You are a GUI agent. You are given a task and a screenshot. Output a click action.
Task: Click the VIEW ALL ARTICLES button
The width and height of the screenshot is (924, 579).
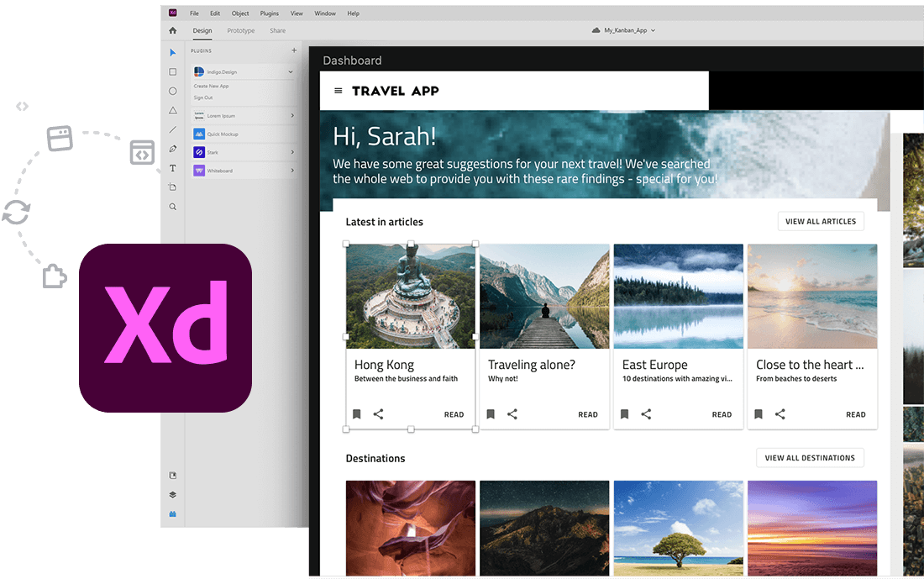pos(821,221)
